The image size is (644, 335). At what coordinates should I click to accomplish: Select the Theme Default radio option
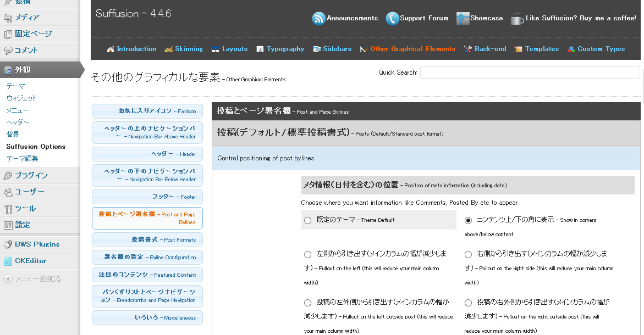(307, 220)
